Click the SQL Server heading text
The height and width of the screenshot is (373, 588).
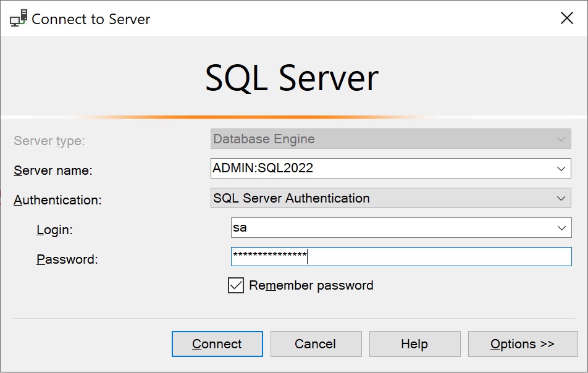click(292, 78)
